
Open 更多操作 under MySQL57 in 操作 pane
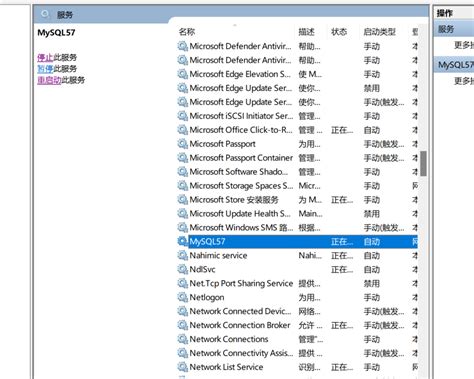click(464, 81)
